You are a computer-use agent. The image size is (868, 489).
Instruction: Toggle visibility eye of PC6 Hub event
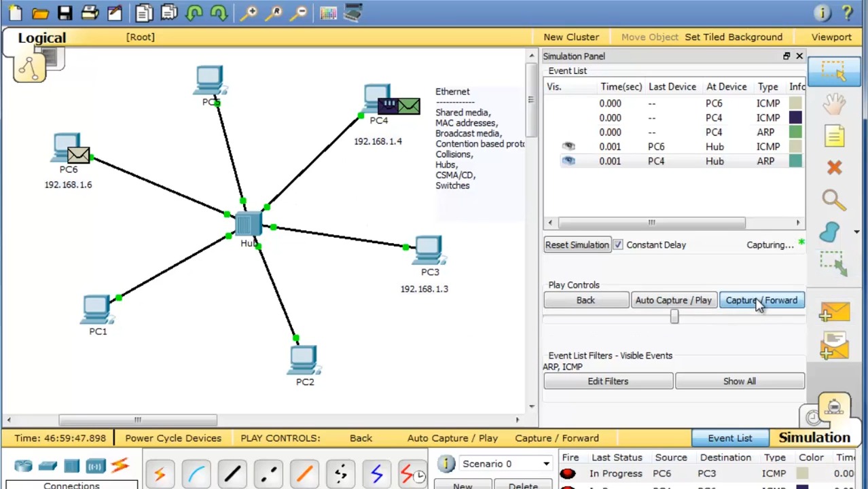568,147
